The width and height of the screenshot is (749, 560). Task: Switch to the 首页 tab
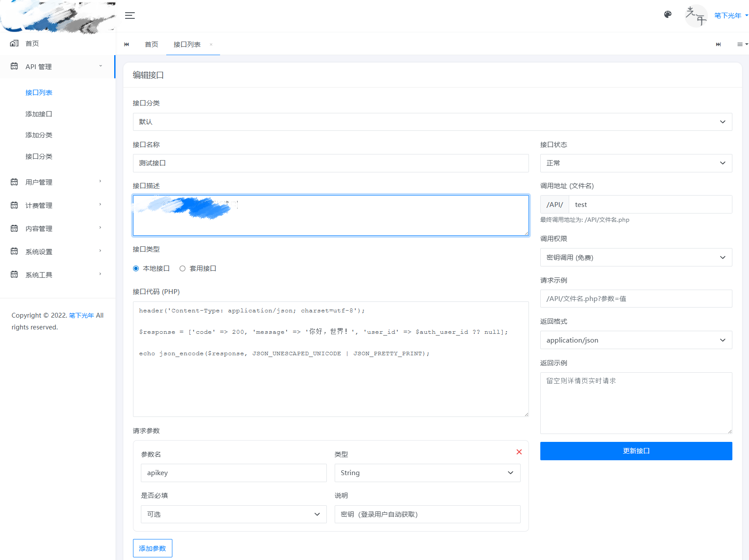[151, 45]
